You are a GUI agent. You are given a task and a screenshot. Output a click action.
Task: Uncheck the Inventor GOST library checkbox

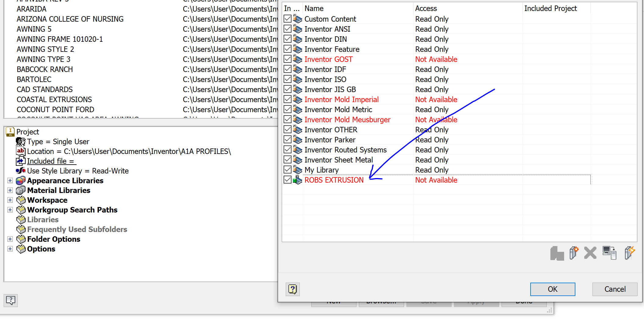(287, 59)
